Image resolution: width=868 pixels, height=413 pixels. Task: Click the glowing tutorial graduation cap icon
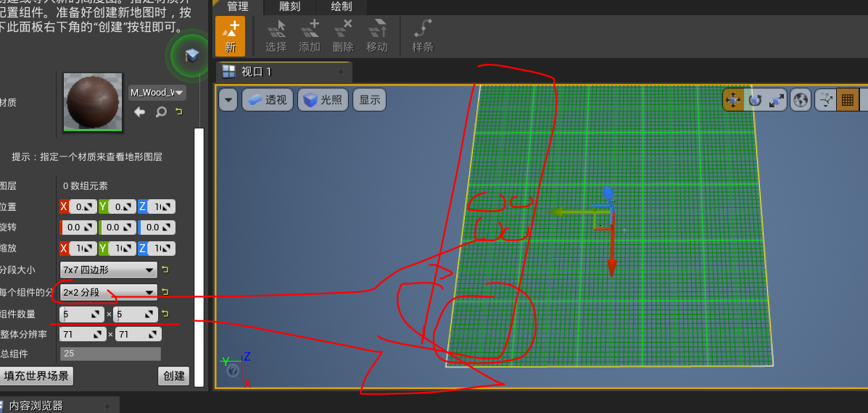(x=191, y=55)
